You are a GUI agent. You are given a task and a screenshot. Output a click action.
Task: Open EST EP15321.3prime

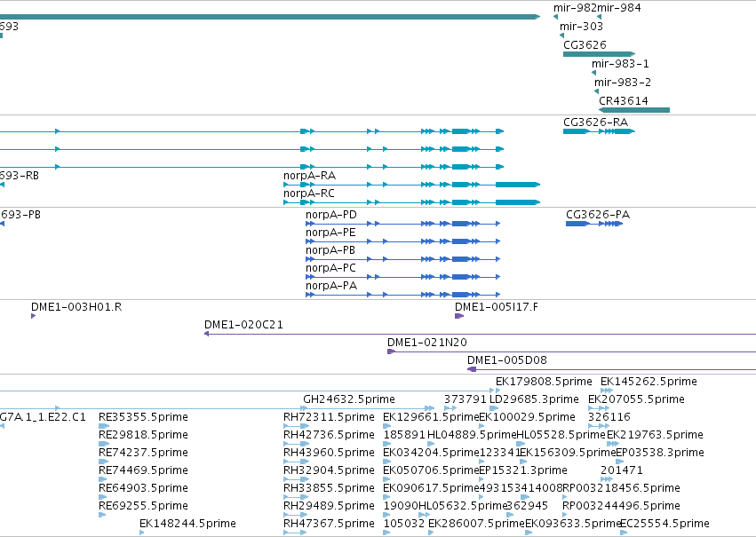pyautogui.click(x=523, y=471)
